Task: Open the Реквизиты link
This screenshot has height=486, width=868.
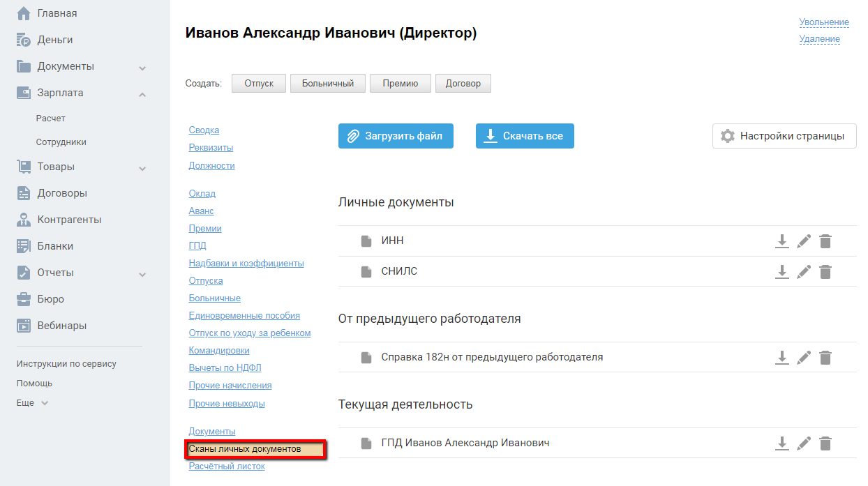Action: 211,148
